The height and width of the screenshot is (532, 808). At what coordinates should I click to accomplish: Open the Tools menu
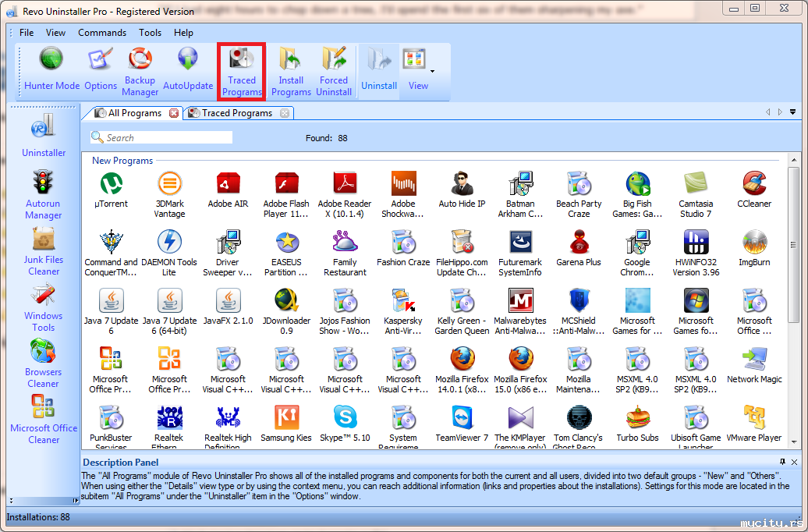click(150, 33)
